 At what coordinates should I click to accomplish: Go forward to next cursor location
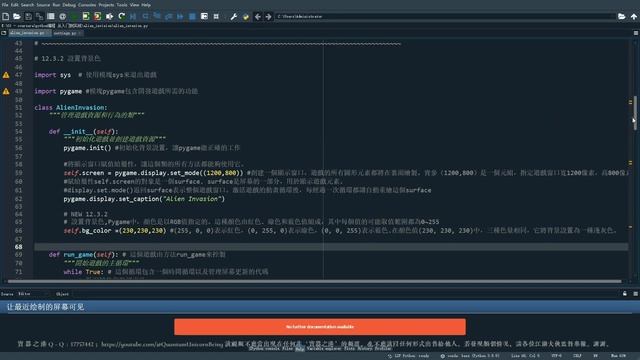click(269, 16)
